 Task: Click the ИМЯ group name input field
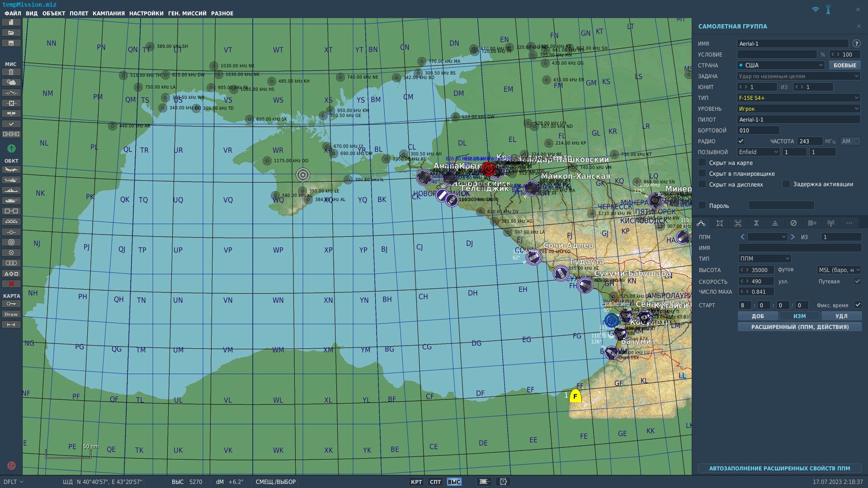[x=793, y=44]
